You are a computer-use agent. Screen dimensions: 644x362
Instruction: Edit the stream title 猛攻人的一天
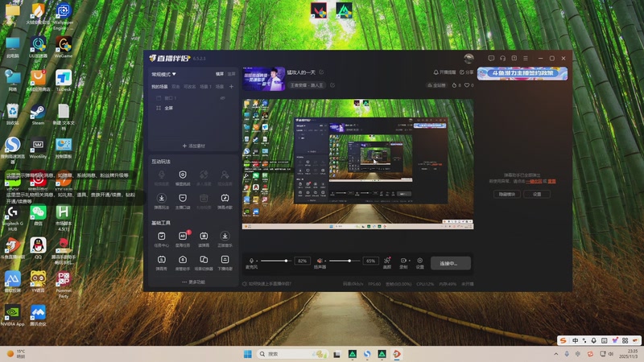pyautogui.click(x=321, y=72)
